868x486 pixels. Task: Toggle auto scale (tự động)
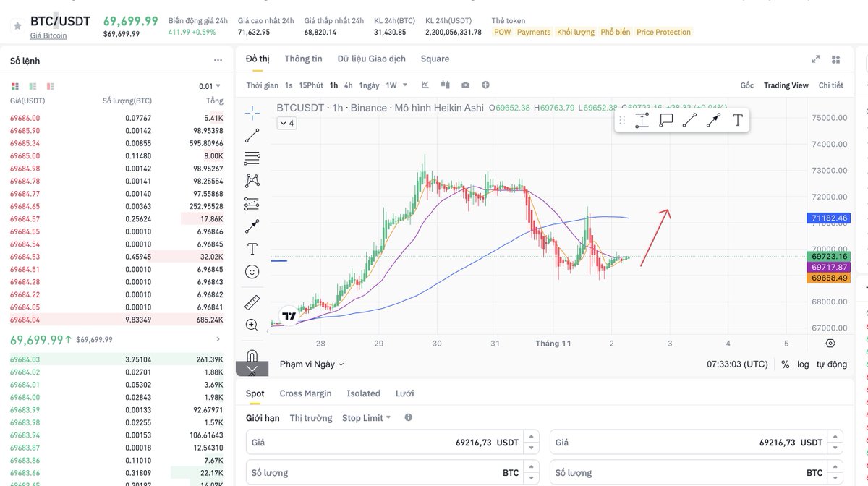tap(832, 364)
